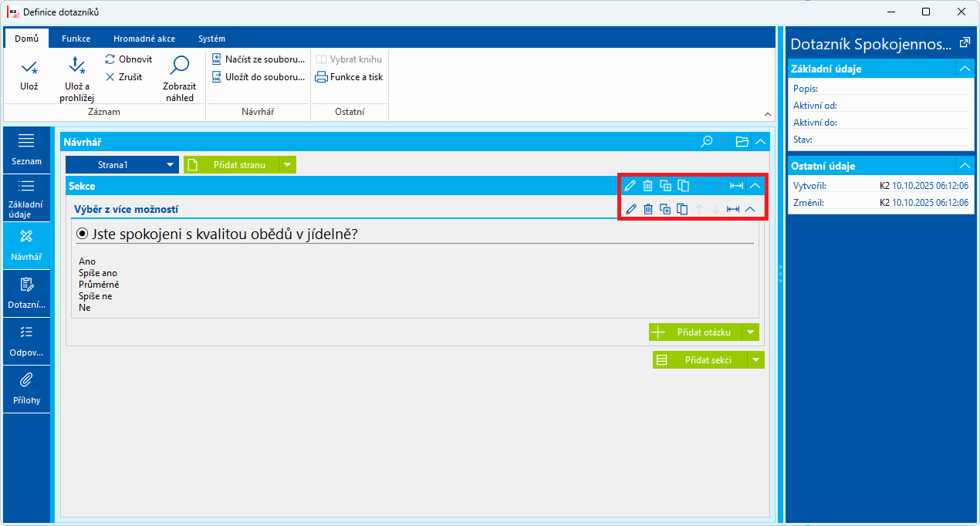
Task: Click Přidat otázku button
Action: coord(695,332)
